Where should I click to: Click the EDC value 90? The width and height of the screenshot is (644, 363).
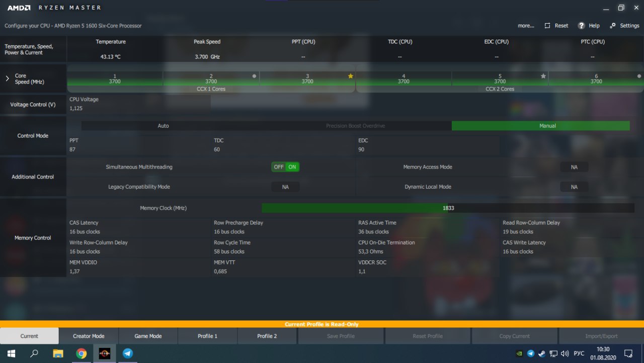pyautogui.click(x=361, y=149)
